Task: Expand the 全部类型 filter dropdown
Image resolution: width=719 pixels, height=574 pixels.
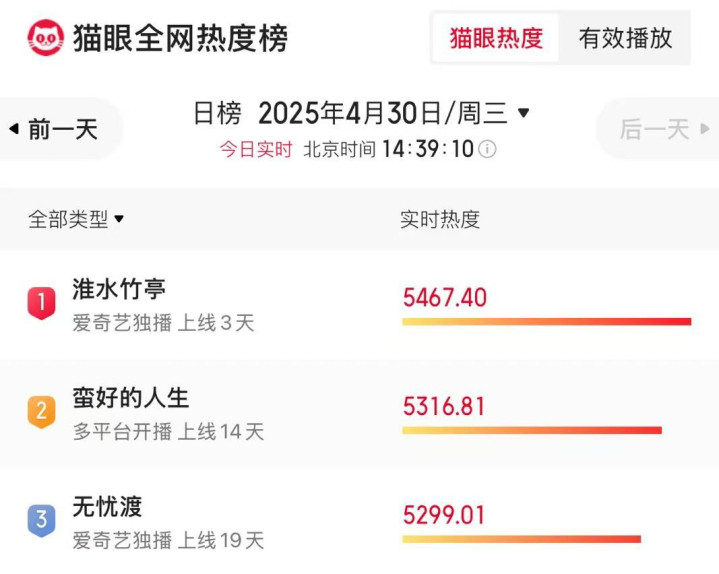Action: tap(76, 219)
